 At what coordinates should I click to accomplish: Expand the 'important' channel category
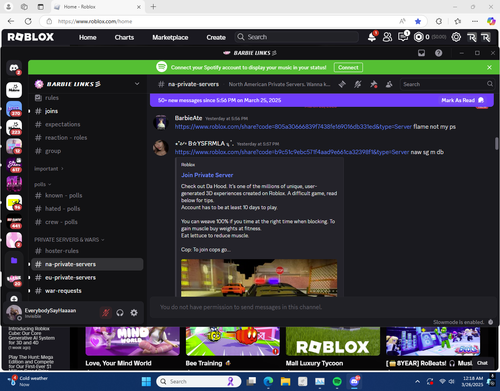[49, 169]
